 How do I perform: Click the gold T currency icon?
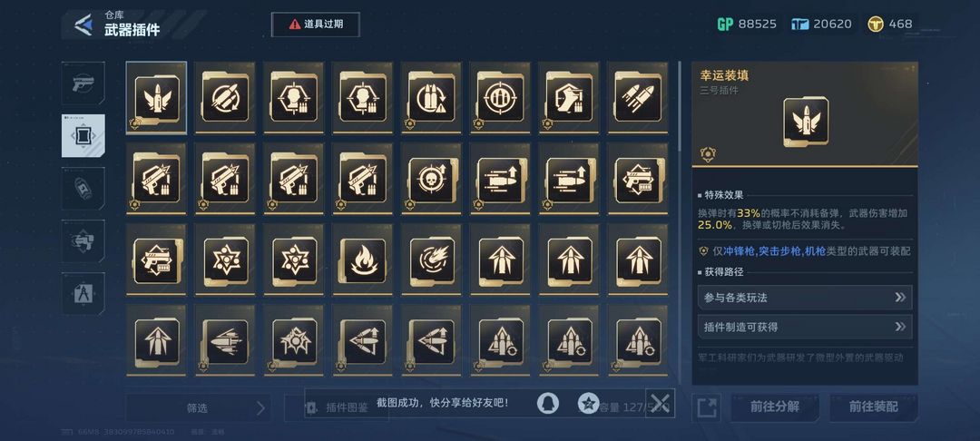tap(876, 24)
